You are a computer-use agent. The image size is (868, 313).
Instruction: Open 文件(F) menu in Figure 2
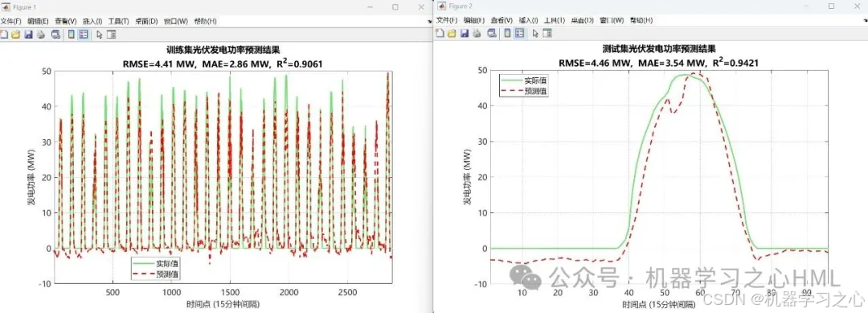pyautogui.click(x=447, y=20)
